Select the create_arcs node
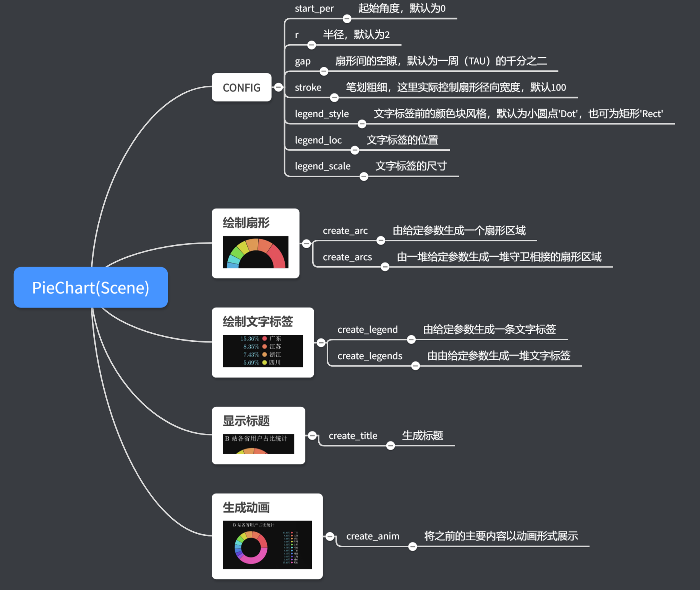This screenshot has height=590, width=700. [347, 257]
